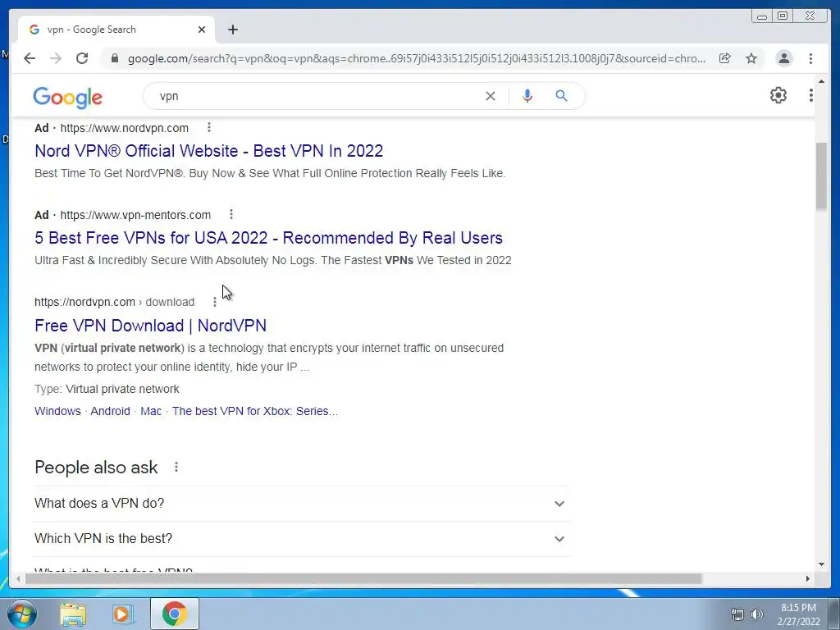Expand Which VPN is the best?
The height and width of the screenshot is (630, 840).
tap(302, 538)
